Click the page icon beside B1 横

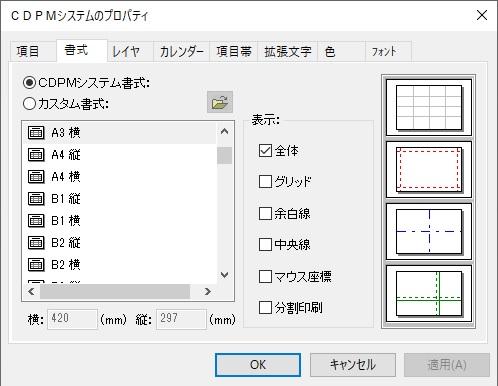pyautogui.click(x=36, y=221)
